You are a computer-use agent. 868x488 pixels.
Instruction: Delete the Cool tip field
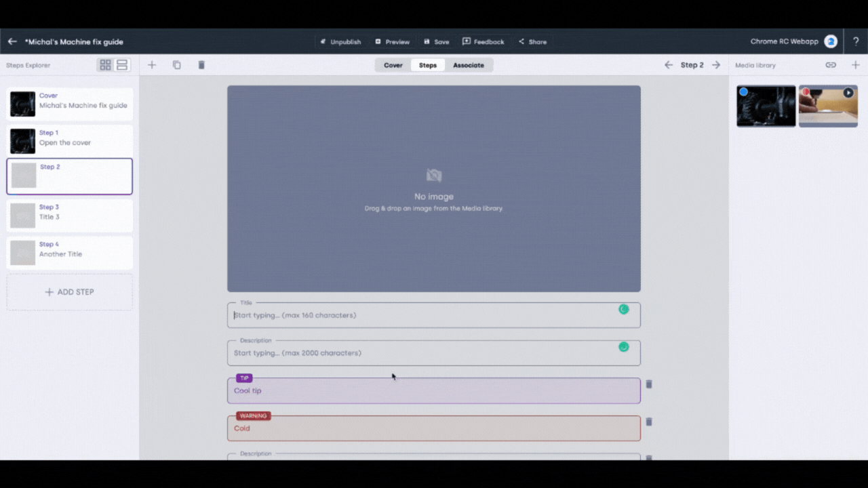(x=648, y=384)
